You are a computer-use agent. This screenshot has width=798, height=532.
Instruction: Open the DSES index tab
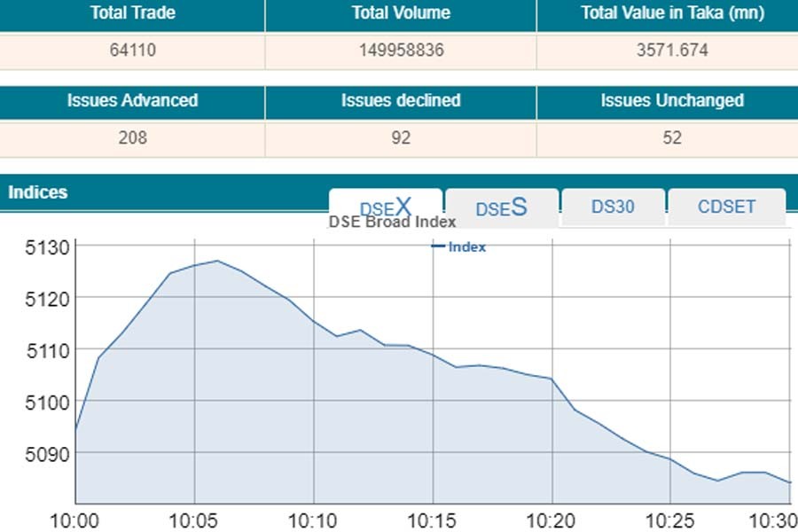pos(501,207)
